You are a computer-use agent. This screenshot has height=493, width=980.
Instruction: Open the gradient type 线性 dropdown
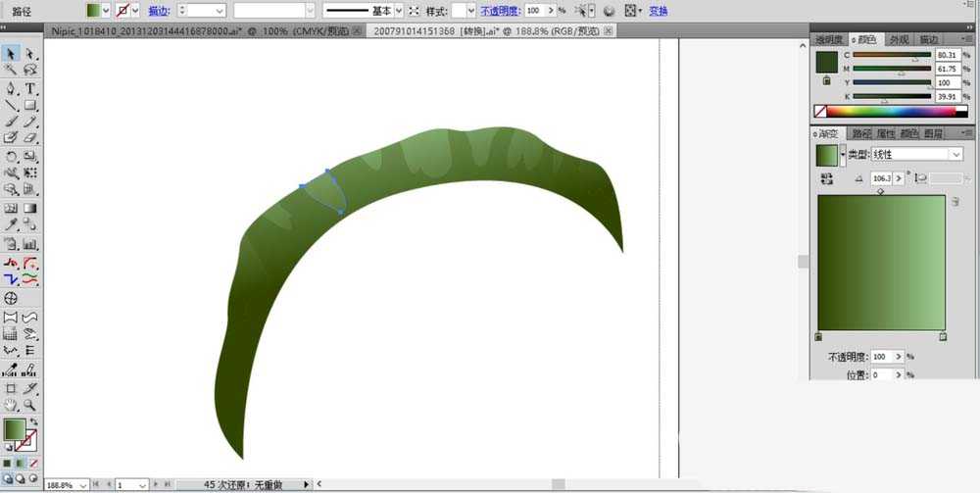tap(955, 155)
